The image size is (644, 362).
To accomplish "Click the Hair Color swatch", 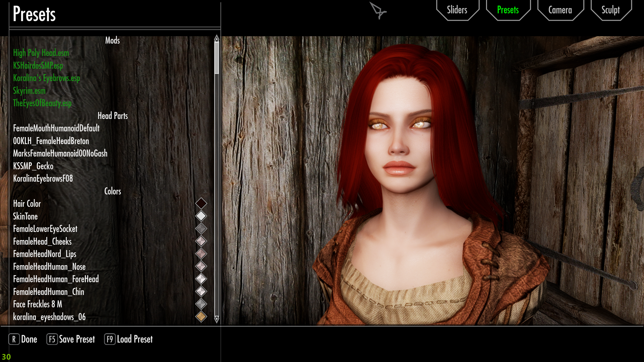I will 201,203.
